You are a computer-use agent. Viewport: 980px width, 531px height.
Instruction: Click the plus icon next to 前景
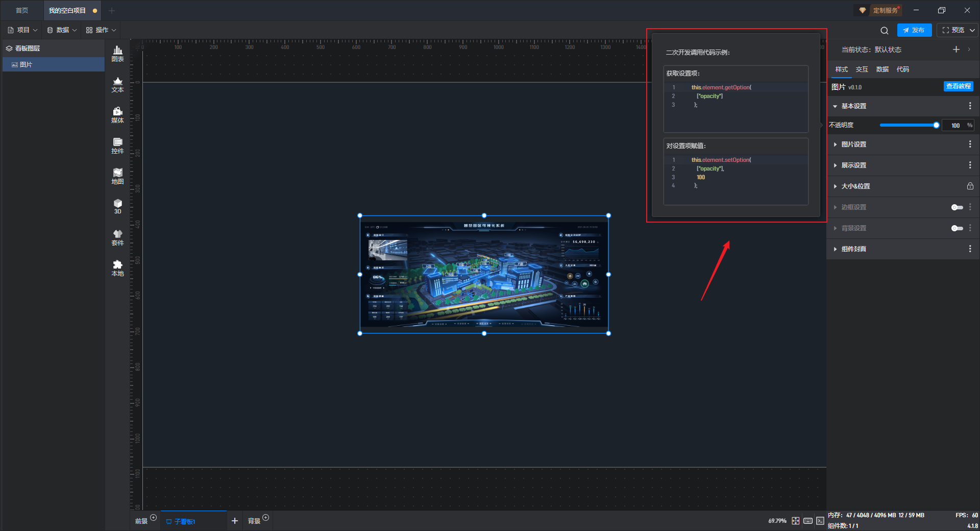[154, 518]
